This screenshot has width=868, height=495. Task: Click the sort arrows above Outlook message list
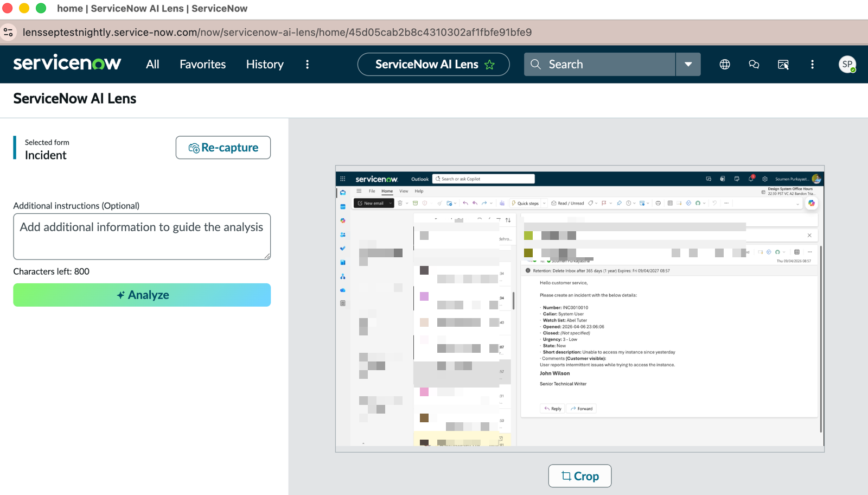point(508,220)
